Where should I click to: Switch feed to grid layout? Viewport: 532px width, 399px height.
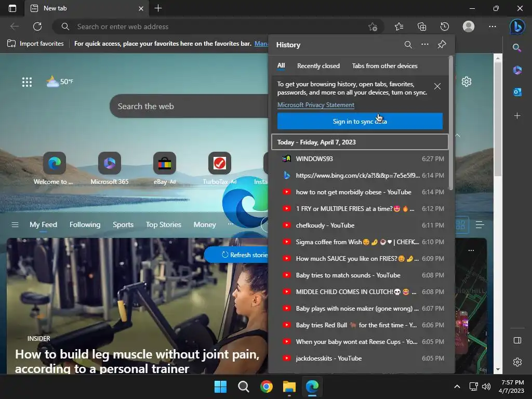(x=460, y=224)
